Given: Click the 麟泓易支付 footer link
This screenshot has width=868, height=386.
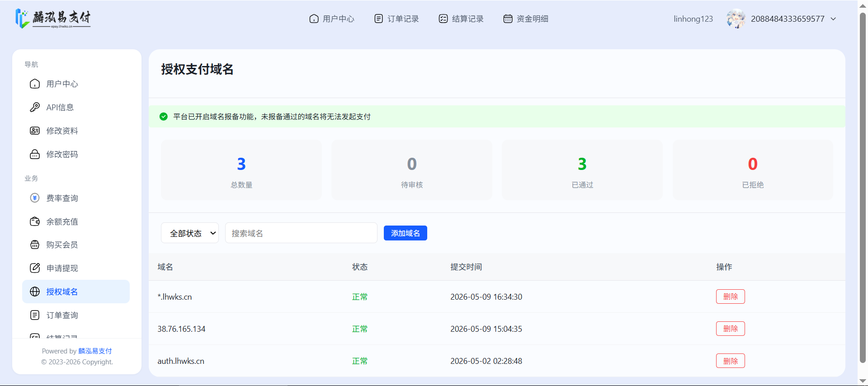Looking at the screenshot, I should (95, 351).
